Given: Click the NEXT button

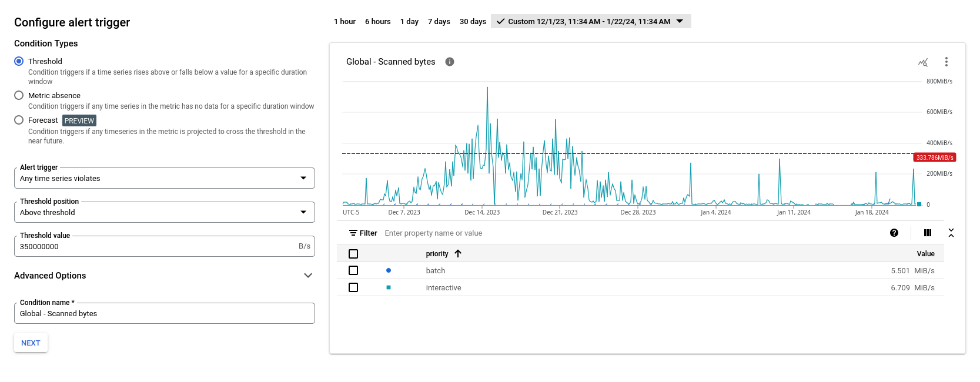Looking at the screenshot, I should click(x=31, y=343).
